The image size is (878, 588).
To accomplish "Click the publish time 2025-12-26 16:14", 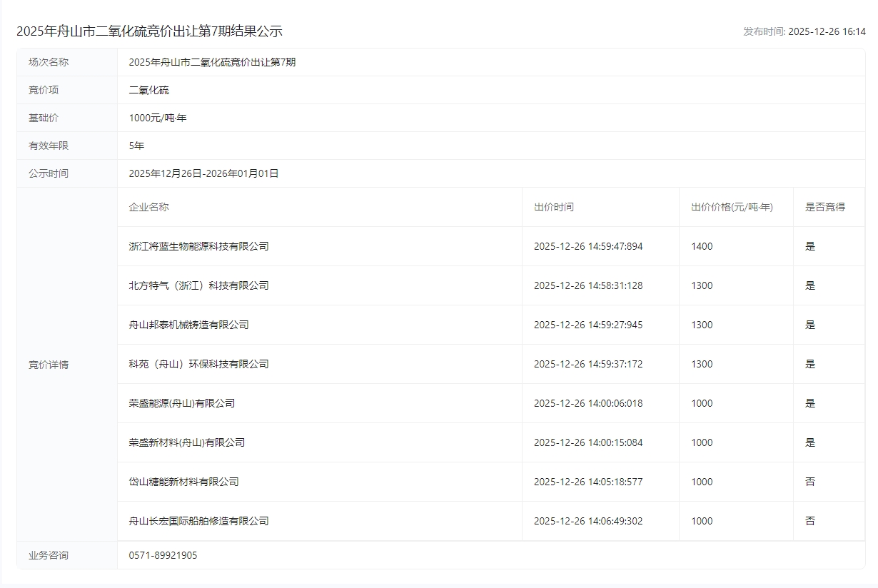I will click(x=826, y=31).
